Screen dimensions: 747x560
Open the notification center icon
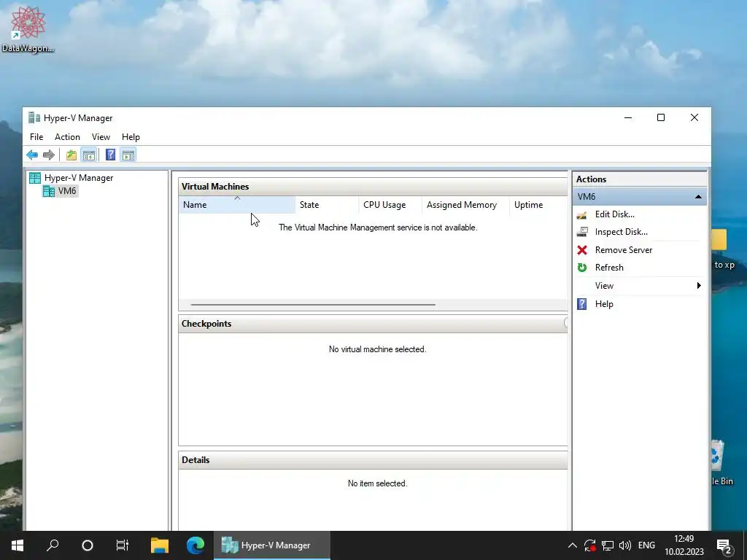tap(724, 546)
